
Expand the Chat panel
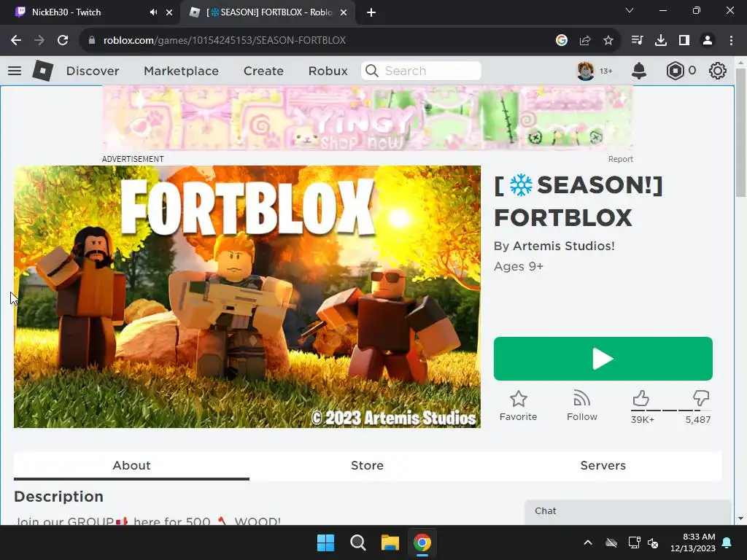(627, 511)
